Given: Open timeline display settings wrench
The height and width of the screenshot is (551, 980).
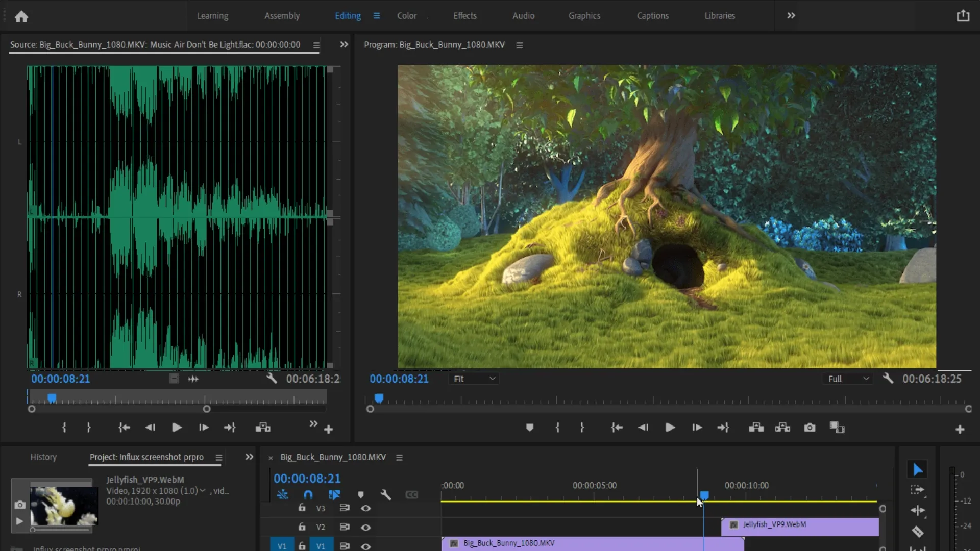Looking at the screenshot, I should [385, 494].
